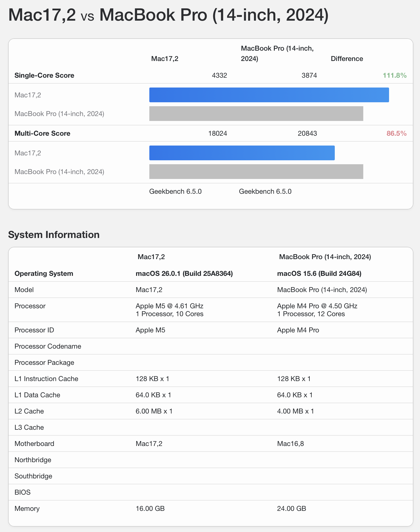Click the System Information heading

pos(54,235)
